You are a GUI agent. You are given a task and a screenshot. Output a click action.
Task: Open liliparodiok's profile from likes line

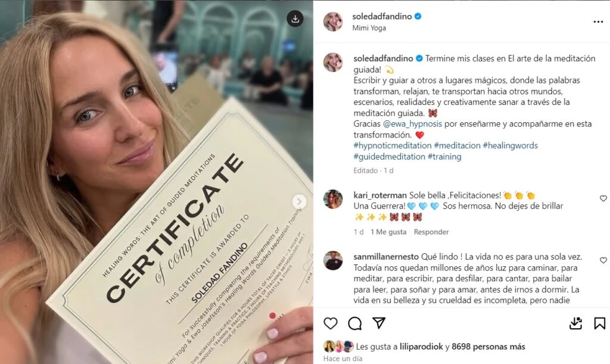[x=421, y=347]
